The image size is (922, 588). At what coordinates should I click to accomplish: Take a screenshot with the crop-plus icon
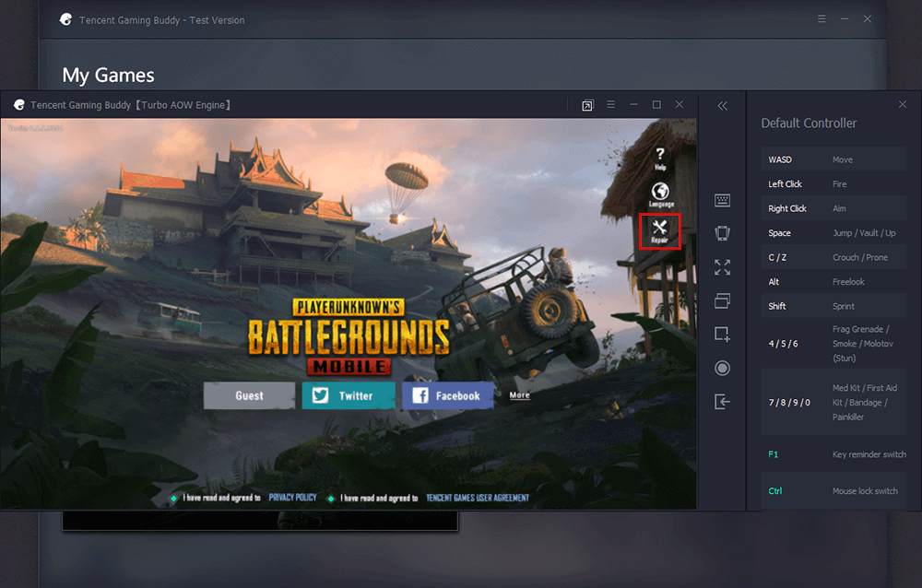[x=722, y=334]
